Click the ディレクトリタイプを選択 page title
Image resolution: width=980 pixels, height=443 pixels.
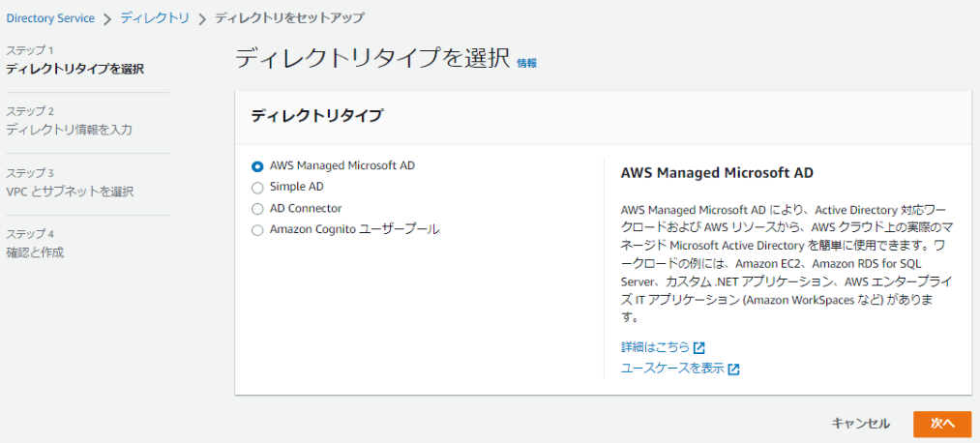click(373, 58)
